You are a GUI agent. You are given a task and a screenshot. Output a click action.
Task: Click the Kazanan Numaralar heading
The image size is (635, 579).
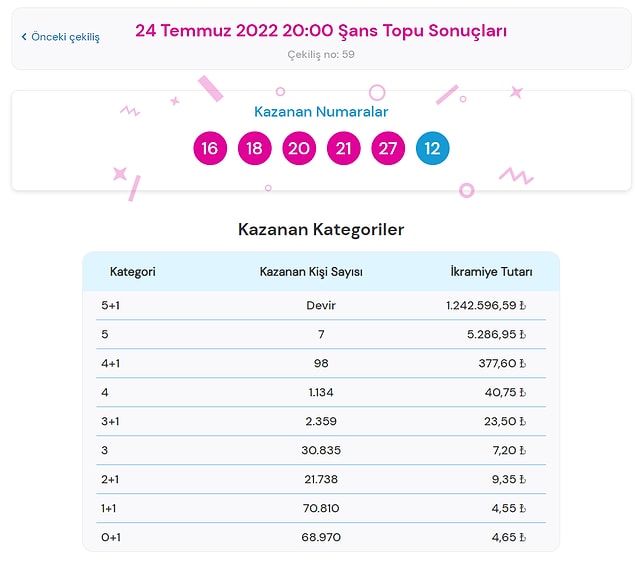tap(321, 112)
